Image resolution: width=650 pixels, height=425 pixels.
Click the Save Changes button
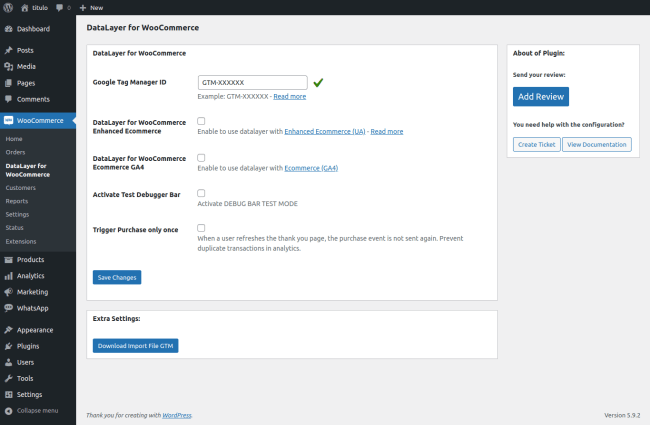coord(117,277)
